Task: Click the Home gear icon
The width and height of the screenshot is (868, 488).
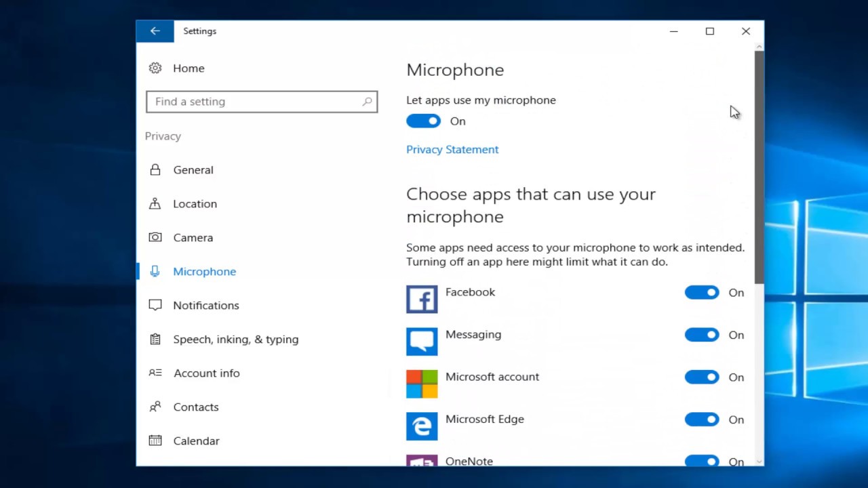Action: pos(155,68)
